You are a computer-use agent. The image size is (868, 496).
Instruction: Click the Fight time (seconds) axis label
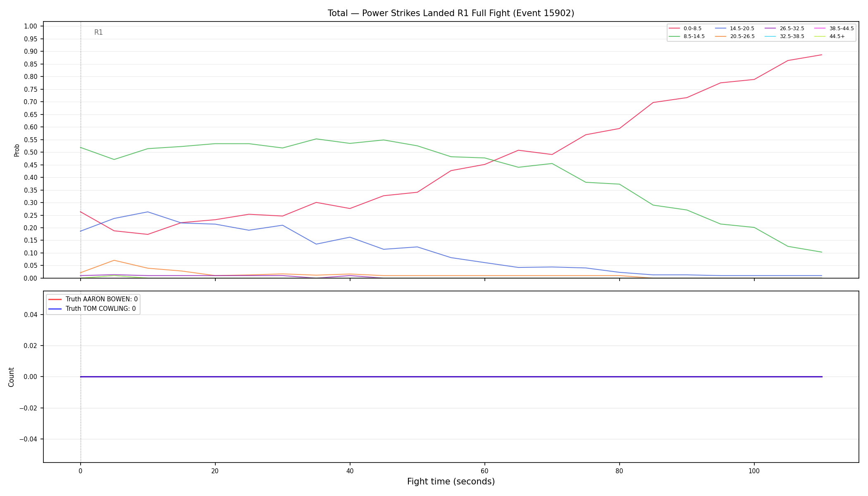tap(451, 482)
